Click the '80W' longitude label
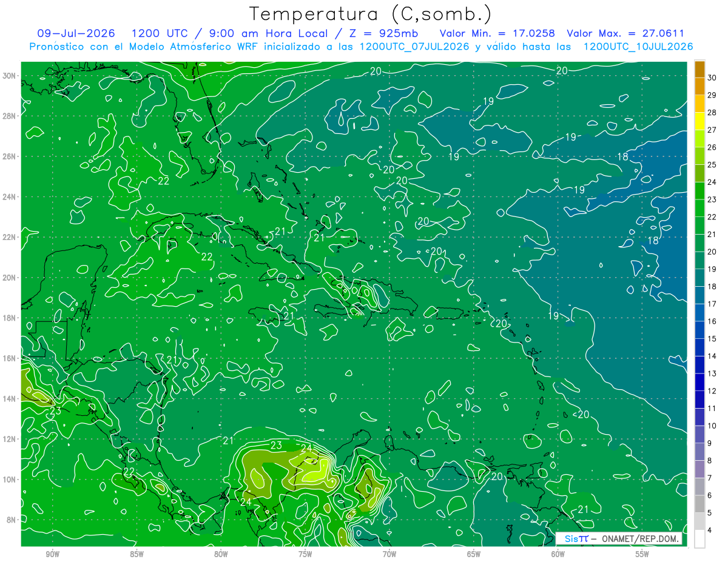This screenshot has width=728, height=562. pyautogui.click(x=221, y=554)
